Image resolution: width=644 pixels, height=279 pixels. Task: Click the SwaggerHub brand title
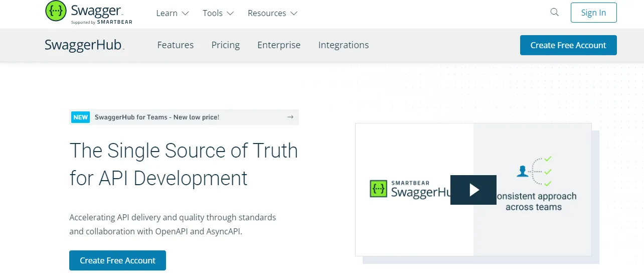click(x=84, y=45)
